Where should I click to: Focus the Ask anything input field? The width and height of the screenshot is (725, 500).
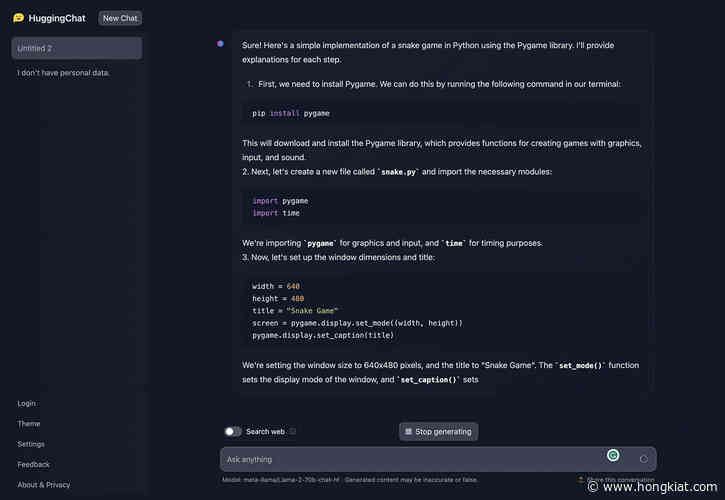pyautogui.click(x=438, y=459)
